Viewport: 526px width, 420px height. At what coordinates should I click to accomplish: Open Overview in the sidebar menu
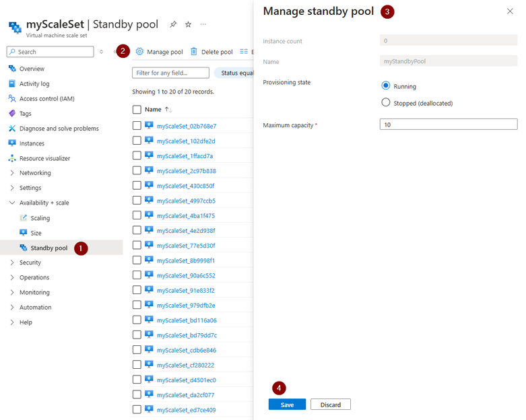[x=32, y=69]
